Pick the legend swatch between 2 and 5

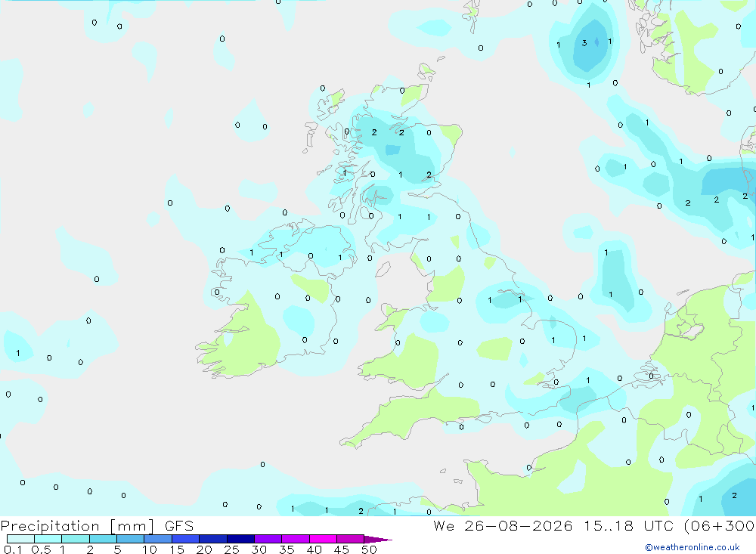pos(103,539)
